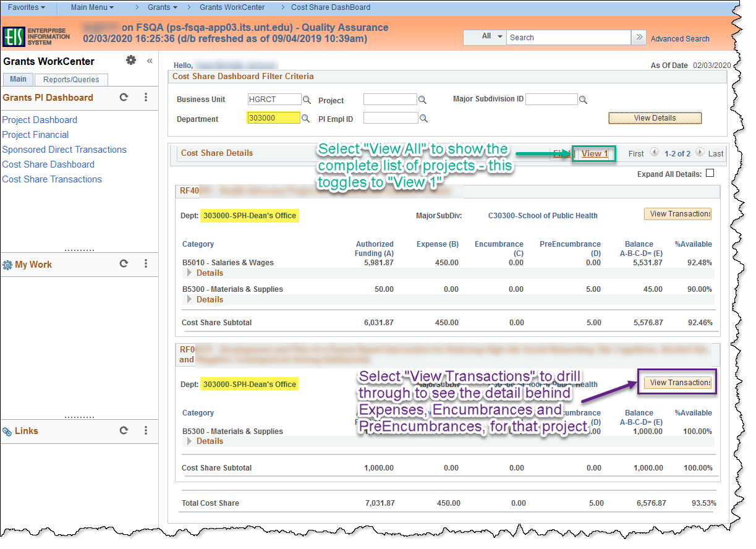Open the Major Subdivision ID lookup magnifier
This screenshot has height=549, width=756.
pos(582,98)
